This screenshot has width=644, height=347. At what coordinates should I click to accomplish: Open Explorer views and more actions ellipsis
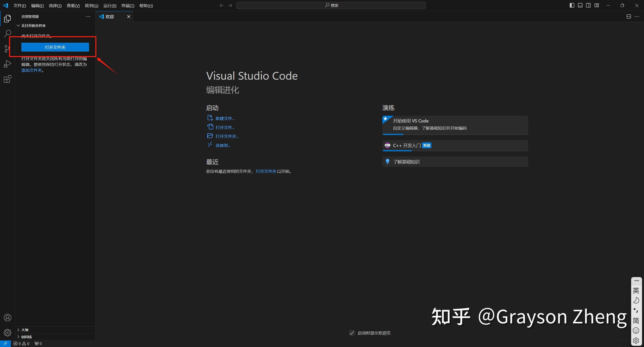88,17
